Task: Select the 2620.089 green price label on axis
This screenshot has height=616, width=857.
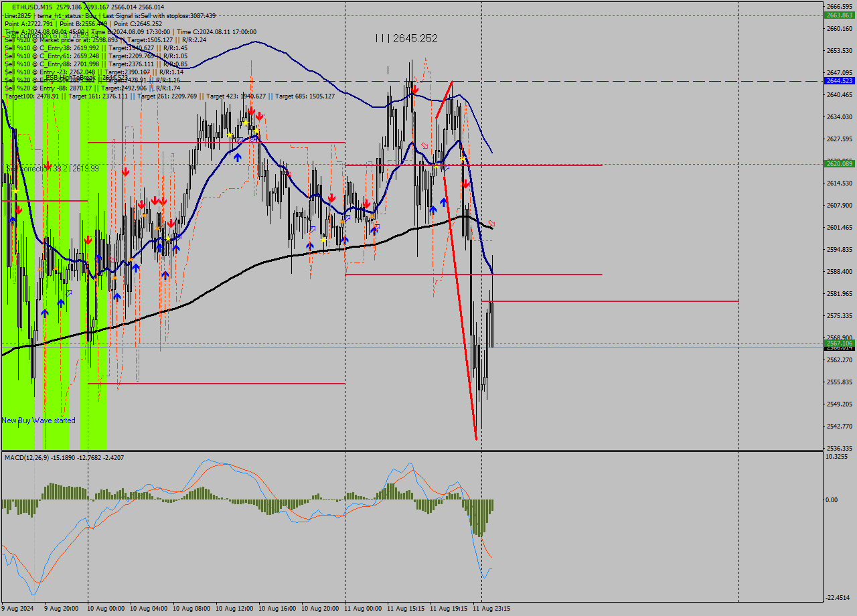Action: (839, 163)
